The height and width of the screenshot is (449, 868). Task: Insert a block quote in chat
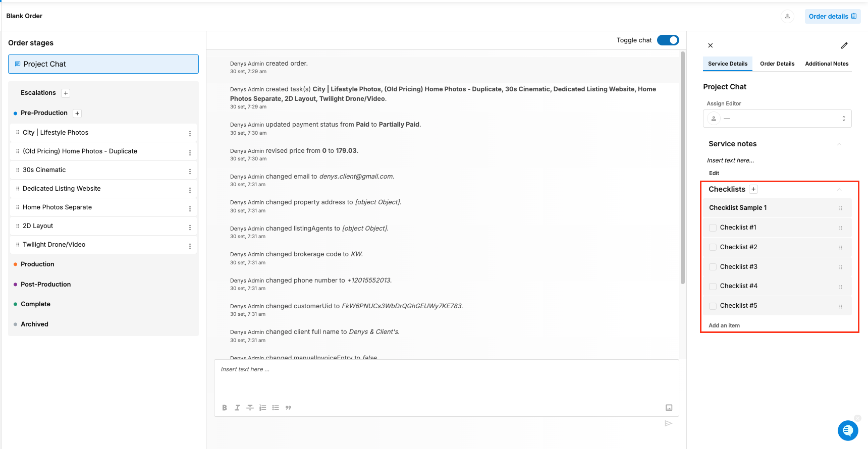[x=288, y=408]
